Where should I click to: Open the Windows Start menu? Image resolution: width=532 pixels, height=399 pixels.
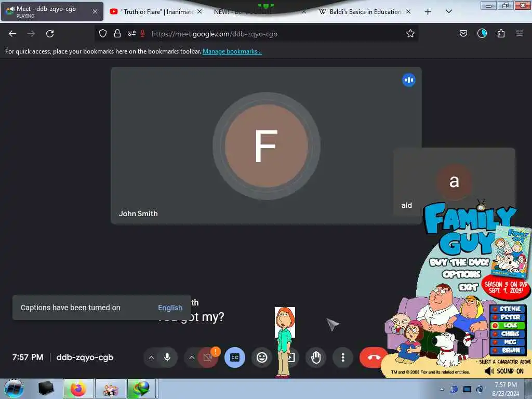[x=14, y=389]
